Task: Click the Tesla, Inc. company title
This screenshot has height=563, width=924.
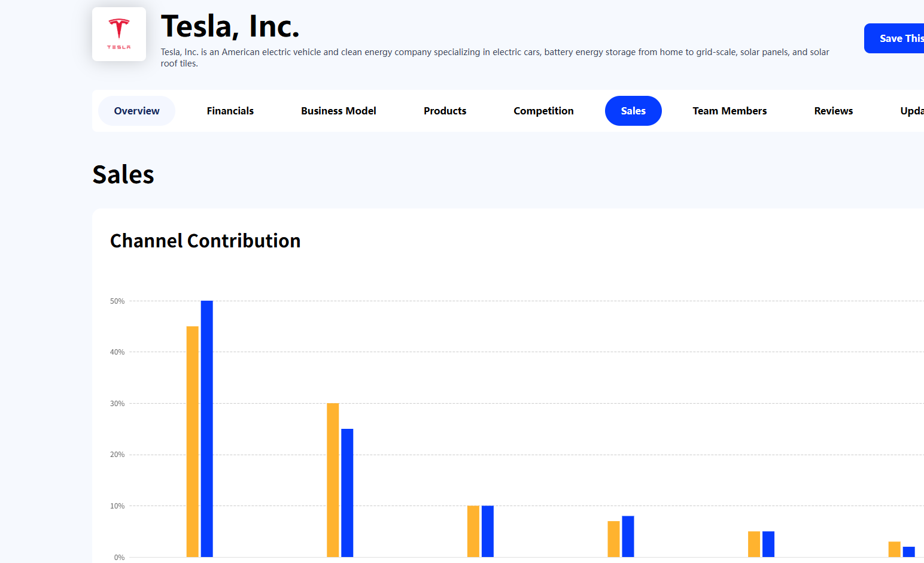Action: [x=230, y=26]
